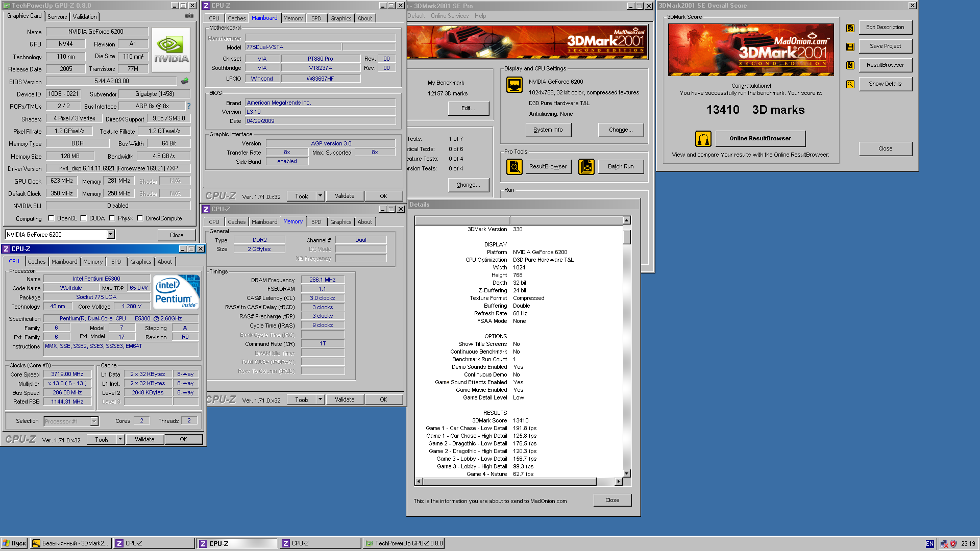This screenshot has height=551, width=980.
Task: Click the Details list scroll up arrow
Action: pos(627,220)
